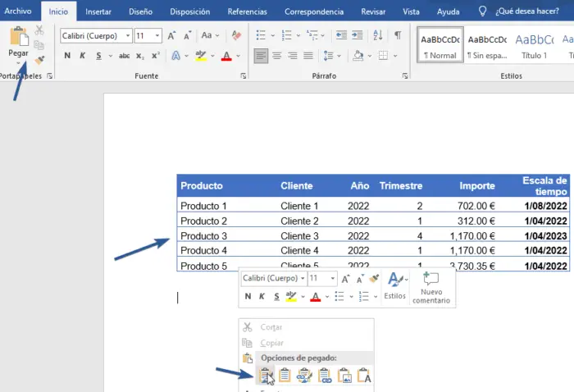Toggle superscript in ribbon

click(x=156, y=55)
